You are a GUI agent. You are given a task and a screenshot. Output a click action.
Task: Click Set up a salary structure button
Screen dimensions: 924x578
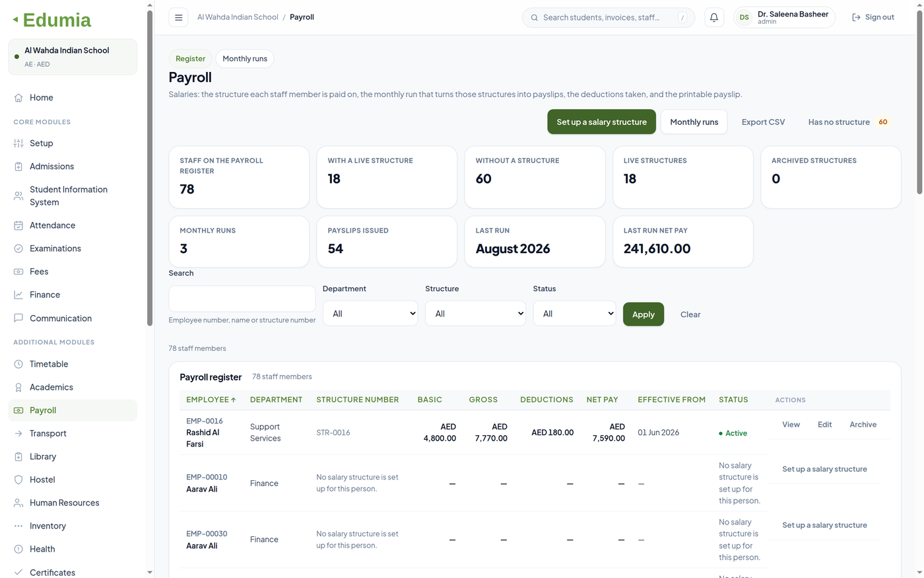[x=601, y=122]
